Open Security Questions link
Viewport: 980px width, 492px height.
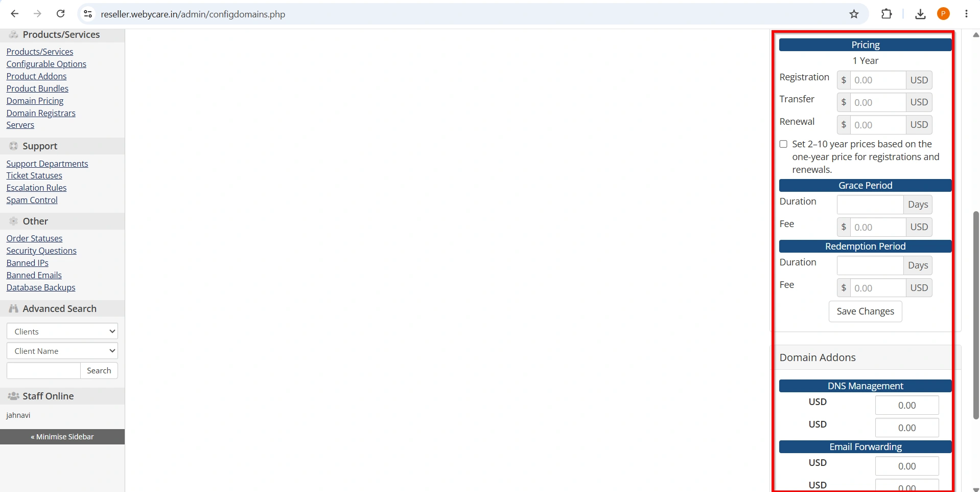click(41, 251)
